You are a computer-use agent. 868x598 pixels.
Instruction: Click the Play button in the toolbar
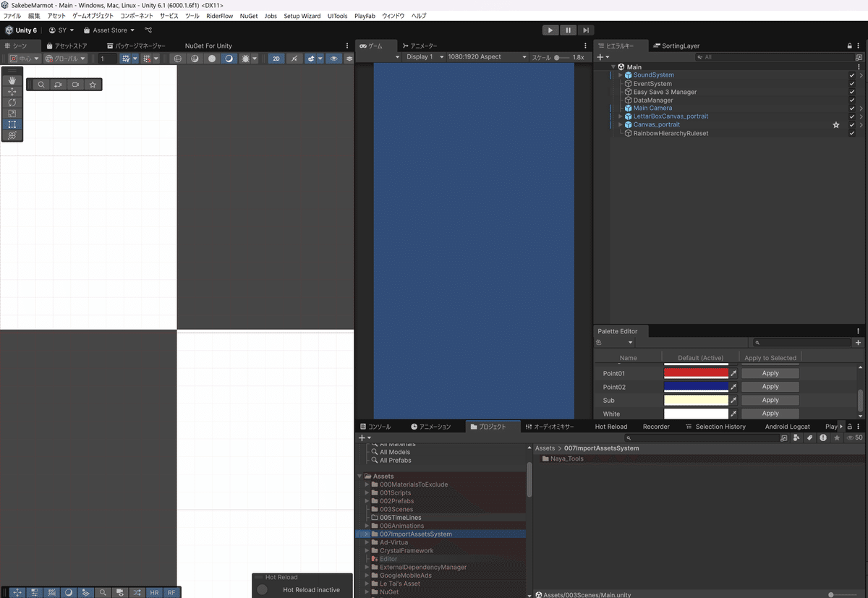pos(550,30)
